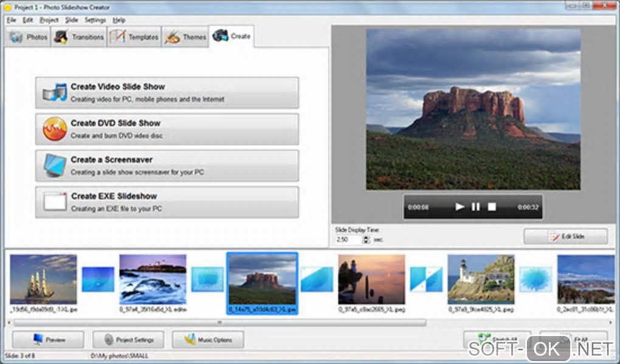This screenshot has width=620, height=364.
Task: Open the Settings menu
Action: point(95,20)
